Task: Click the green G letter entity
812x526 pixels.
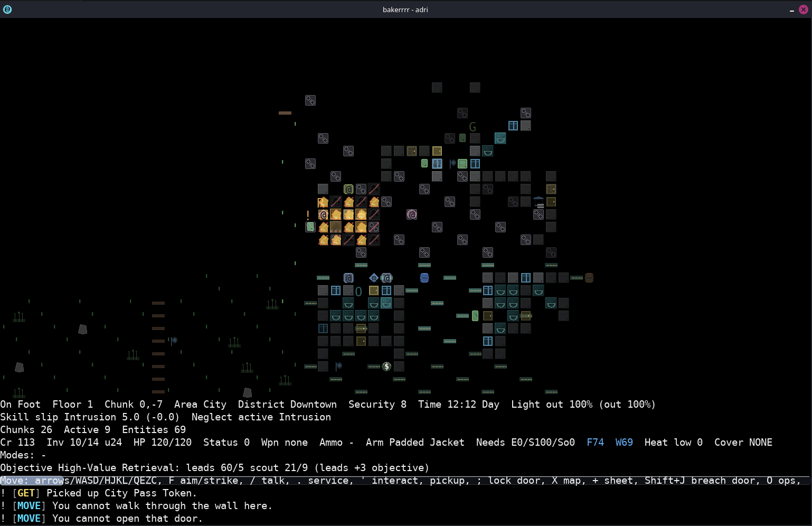Action: [473, 127]
